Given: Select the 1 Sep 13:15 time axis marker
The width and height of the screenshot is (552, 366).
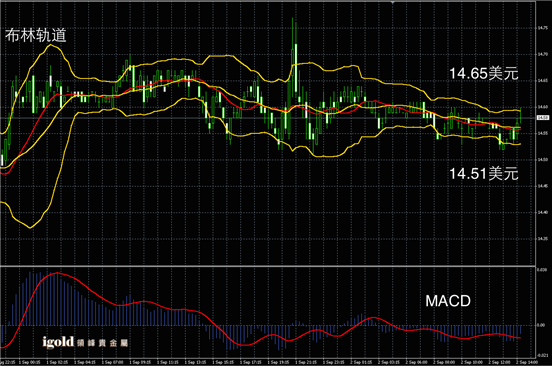Looking at the screenshot, I should [195, 362].
